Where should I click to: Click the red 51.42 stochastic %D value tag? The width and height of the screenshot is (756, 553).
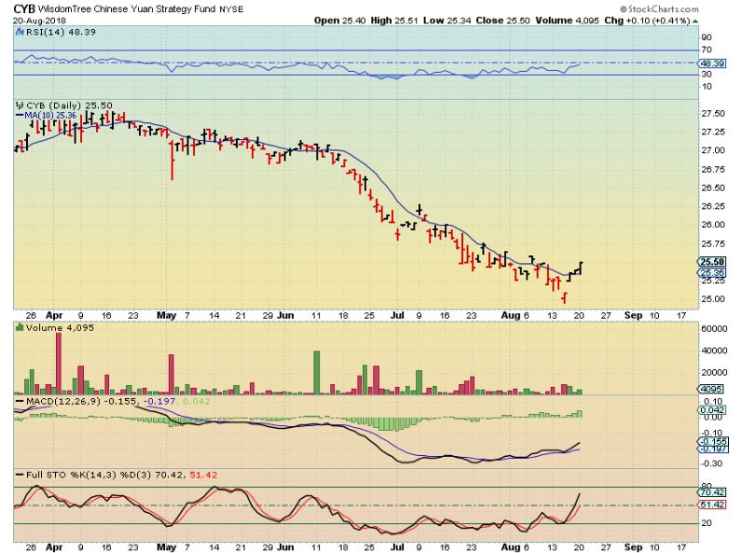pos(711,505)
